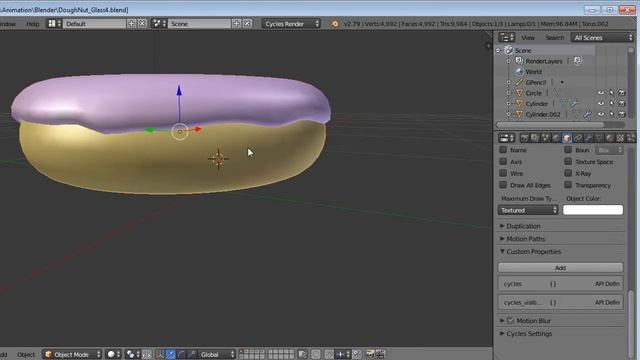
Task: Enable the X-Ray checkbox
Action: tap(568, 173)
